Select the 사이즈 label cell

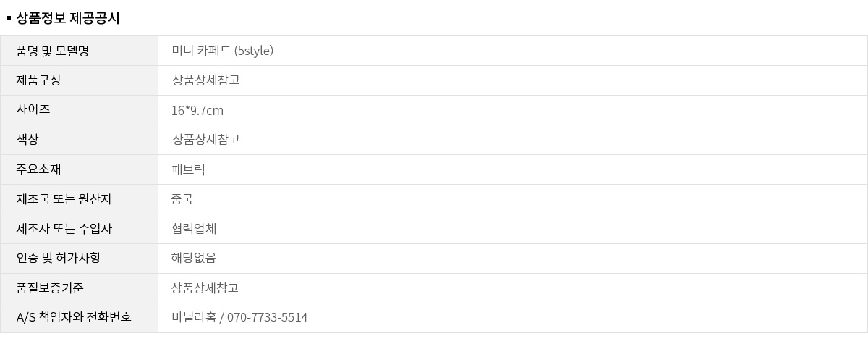pyautogui.click(x=33, y=110)
